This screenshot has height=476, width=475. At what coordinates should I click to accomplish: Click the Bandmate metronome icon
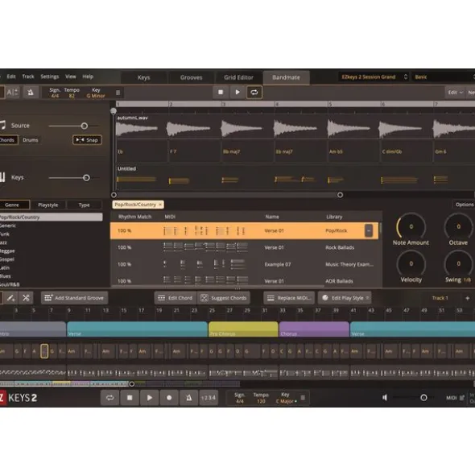click(x=31, y=93)
